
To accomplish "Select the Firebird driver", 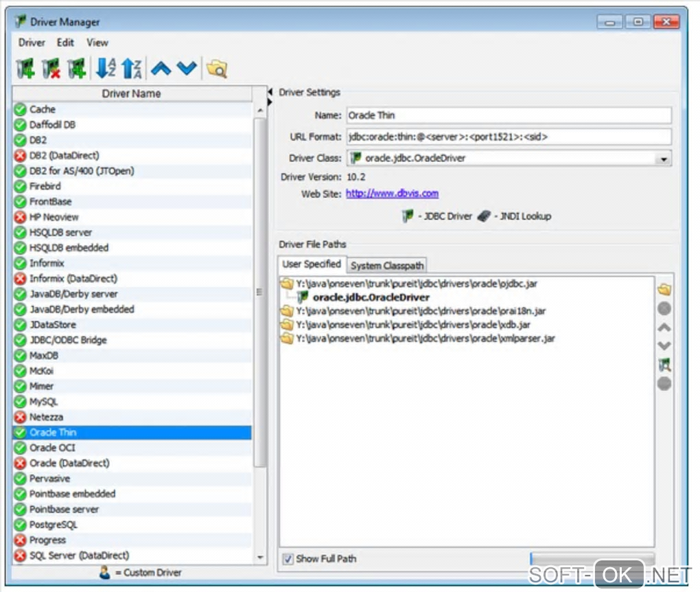I will tap(132, 186).
